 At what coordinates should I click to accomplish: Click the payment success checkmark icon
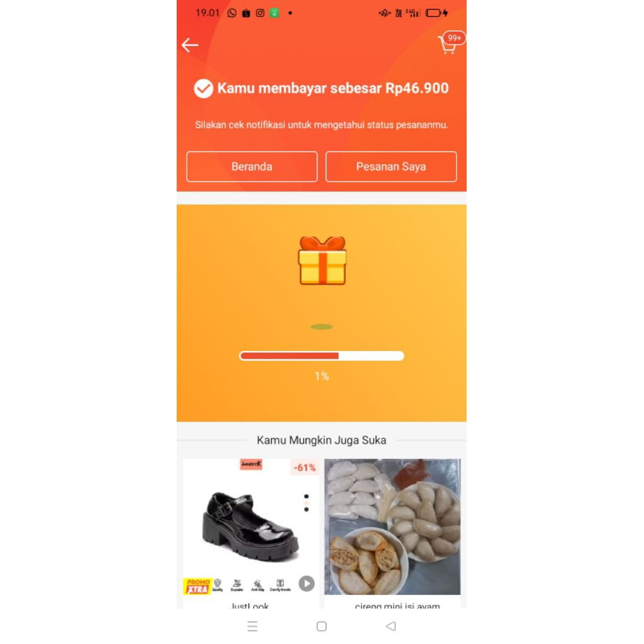coord(203,88)
